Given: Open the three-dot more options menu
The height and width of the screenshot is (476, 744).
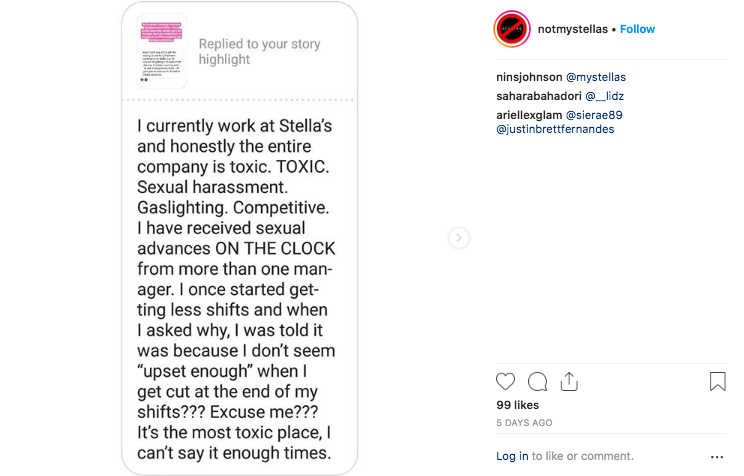Looking at the screenshot, I should pyautogui.click(x=717, y=457).
